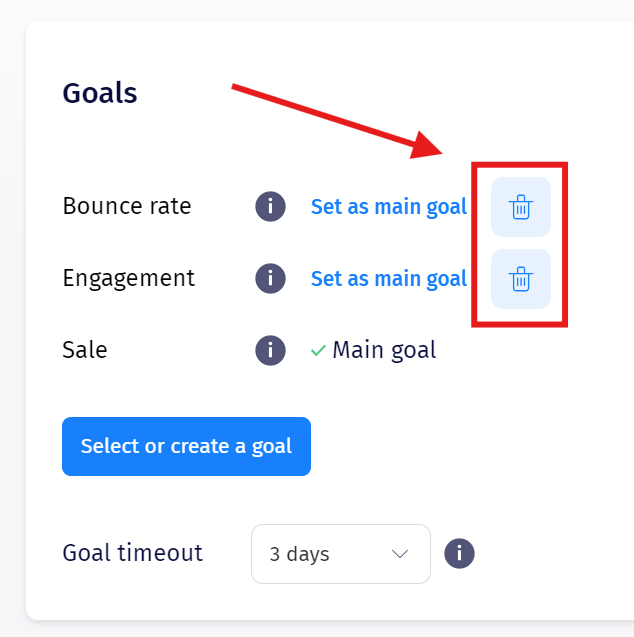This screenshot has width=634, height=637.
Task: Select the Engagement goal label
Action: coord(128,278)
